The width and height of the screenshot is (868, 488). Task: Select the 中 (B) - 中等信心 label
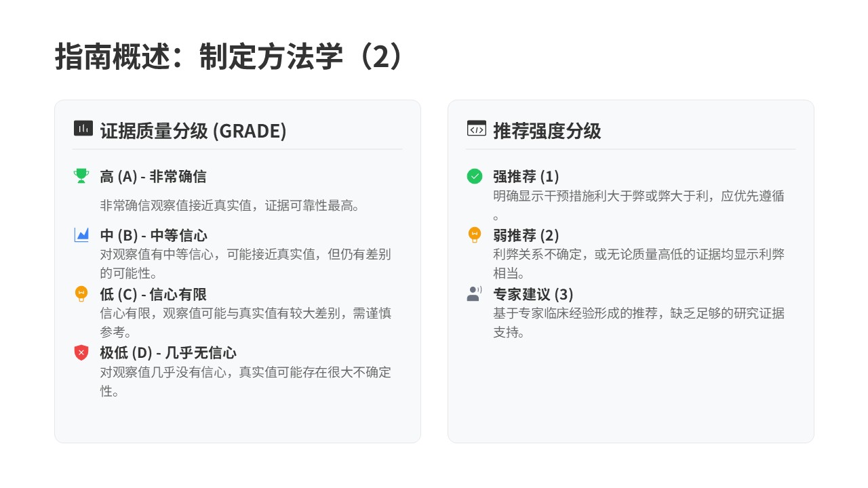[153, 236]
